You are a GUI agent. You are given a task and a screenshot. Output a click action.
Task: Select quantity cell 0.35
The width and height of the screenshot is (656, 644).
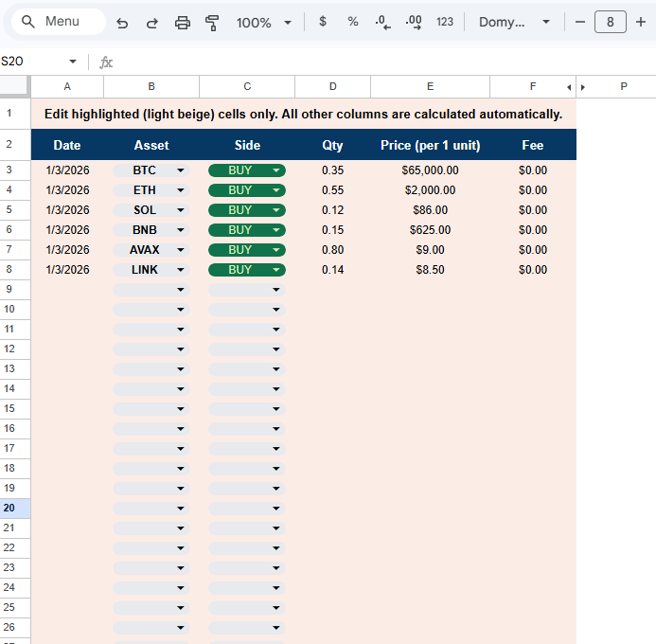332,170
